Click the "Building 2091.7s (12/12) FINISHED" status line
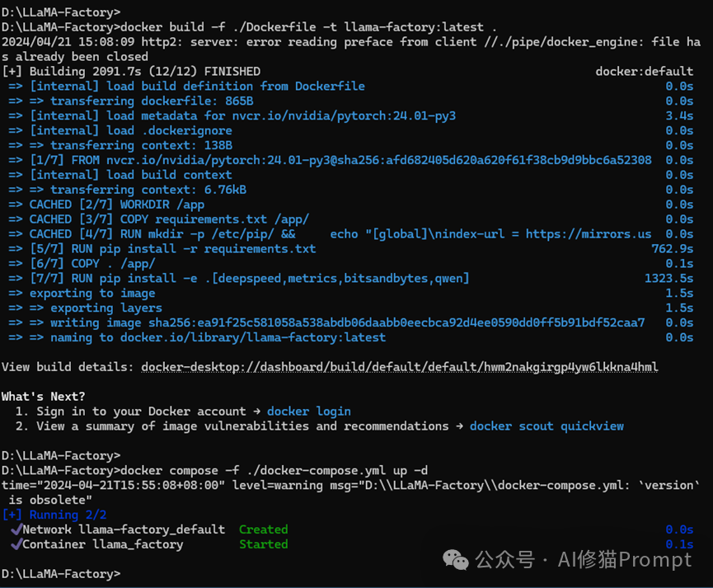This screenshot has height=588, width=713. click(x=132, y=72)
